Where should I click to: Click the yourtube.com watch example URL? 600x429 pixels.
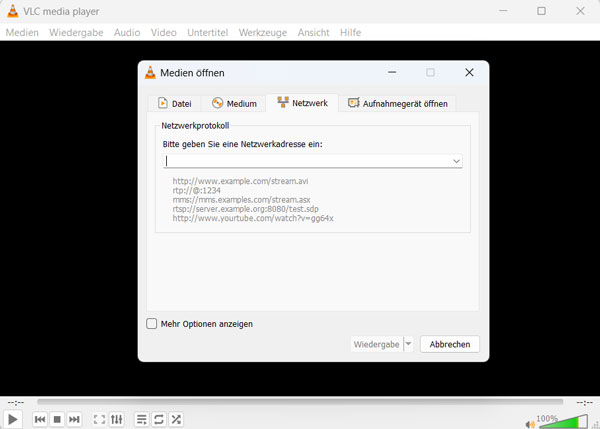coord(253,218)
